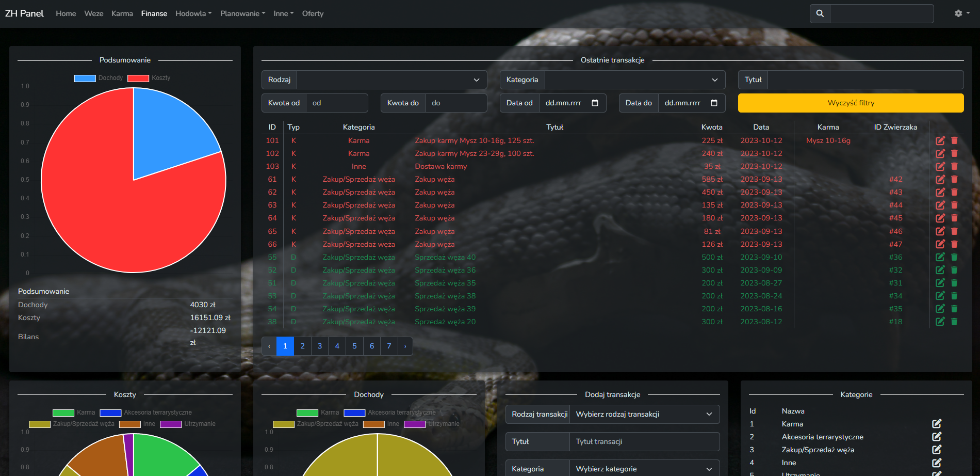Edit transaction 63 pencil icon

(940, 205)
